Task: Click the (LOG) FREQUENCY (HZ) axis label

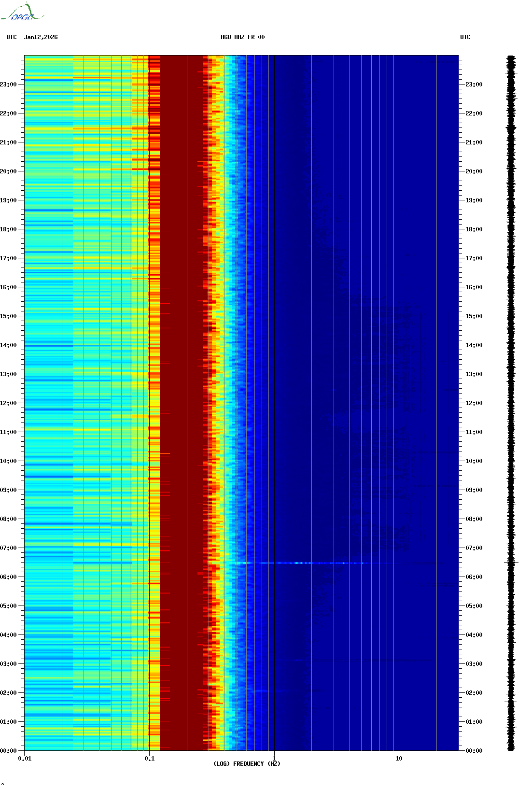Action: click(x=247, y=764)
